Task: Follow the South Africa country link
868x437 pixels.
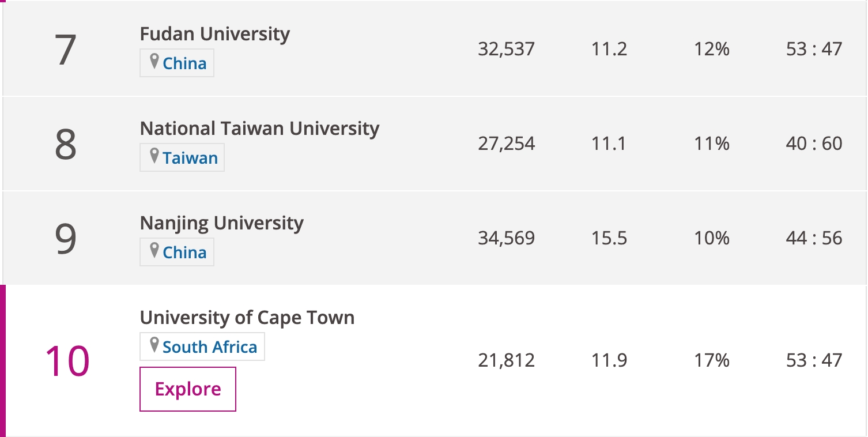Action: (210, 347)
